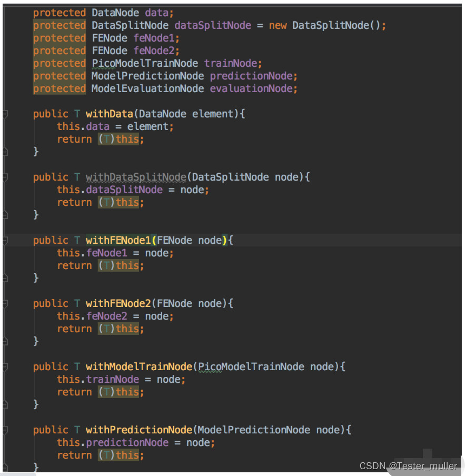466x476 pixels.
Task: Click 'FENode' parameter type in withFENode1 signature
Action: tap(175, 240)
